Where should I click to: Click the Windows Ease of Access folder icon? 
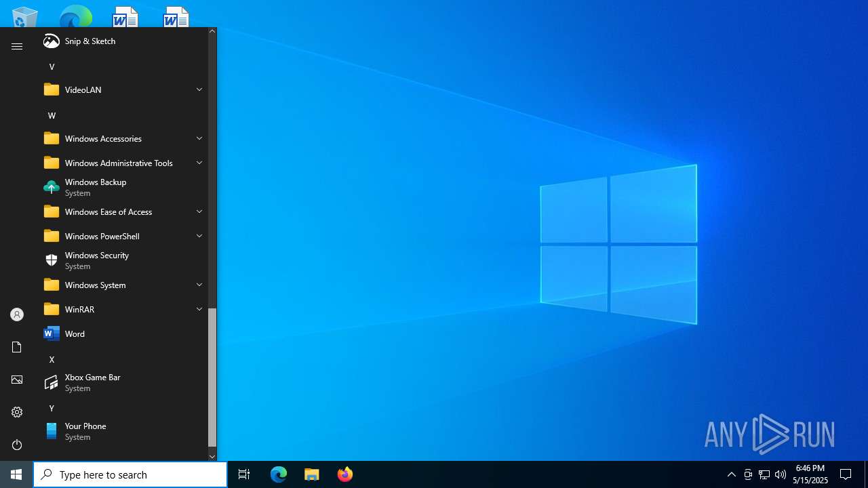(x=52, y=211)
